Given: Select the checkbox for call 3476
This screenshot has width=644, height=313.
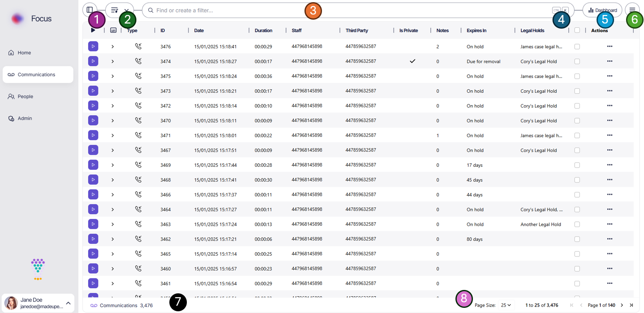Looking at the screenshot, I should (x=577, y=47).
